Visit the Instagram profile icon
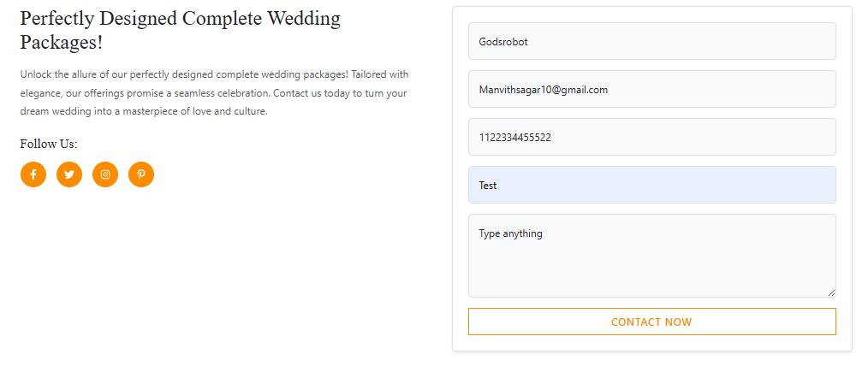Viewport: 868px width, 372px height. [105, 174]
